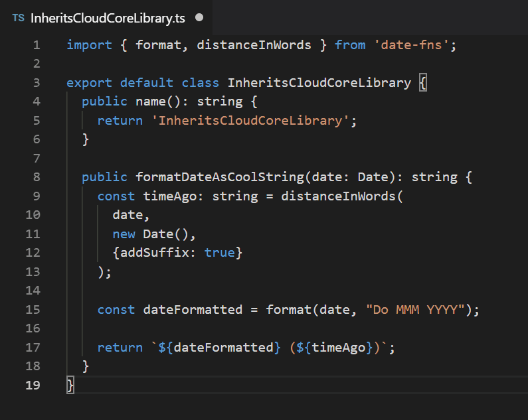The image size is (528, 420).
Task: Click 'new' keyword on line 11
Action: click(x=124, y=234)
